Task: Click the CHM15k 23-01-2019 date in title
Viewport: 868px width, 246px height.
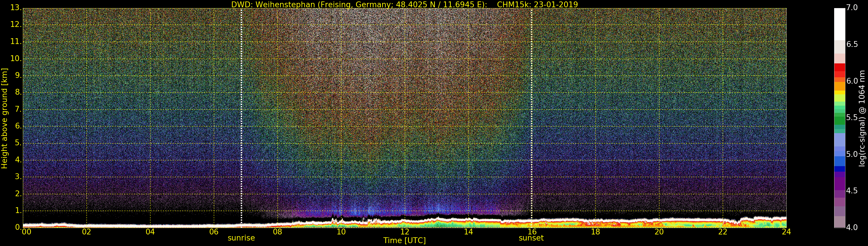Action: pyautogui.click(x=537, y=4)
